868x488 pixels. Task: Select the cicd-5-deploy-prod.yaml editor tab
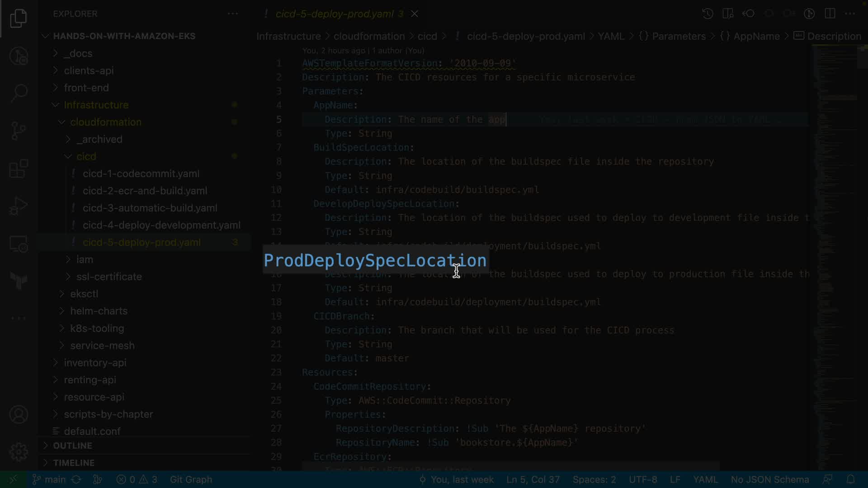click(335, 14)
